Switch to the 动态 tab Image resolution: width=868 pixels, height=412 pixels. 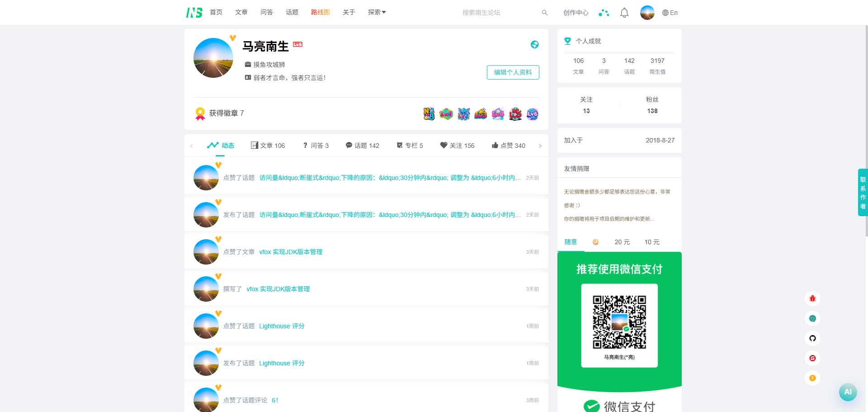coord(221,146)
